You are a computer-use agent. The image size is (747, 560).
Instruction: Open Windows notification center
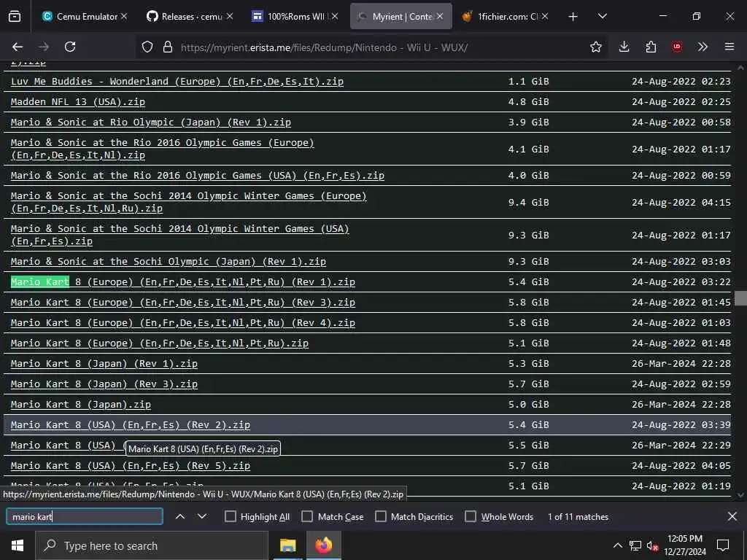pyautogui.click(x=723, y=545)
